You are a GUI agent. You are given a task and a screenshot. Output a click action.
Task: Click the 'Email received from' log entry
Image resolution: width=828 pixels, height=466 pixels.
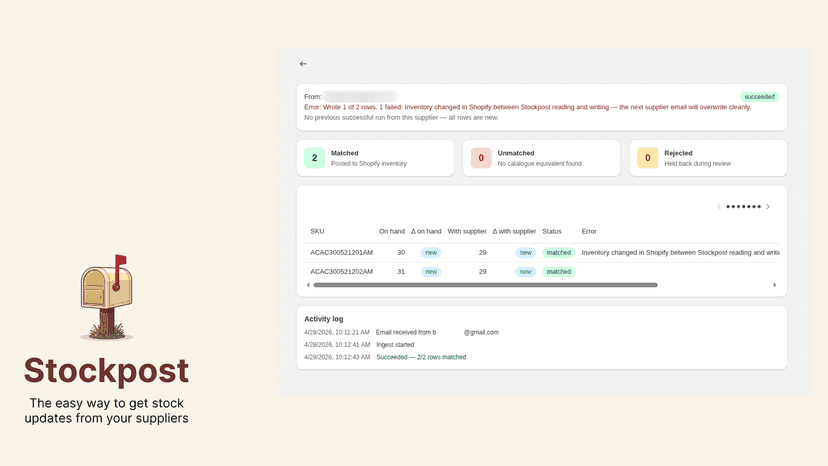point(437,332)
